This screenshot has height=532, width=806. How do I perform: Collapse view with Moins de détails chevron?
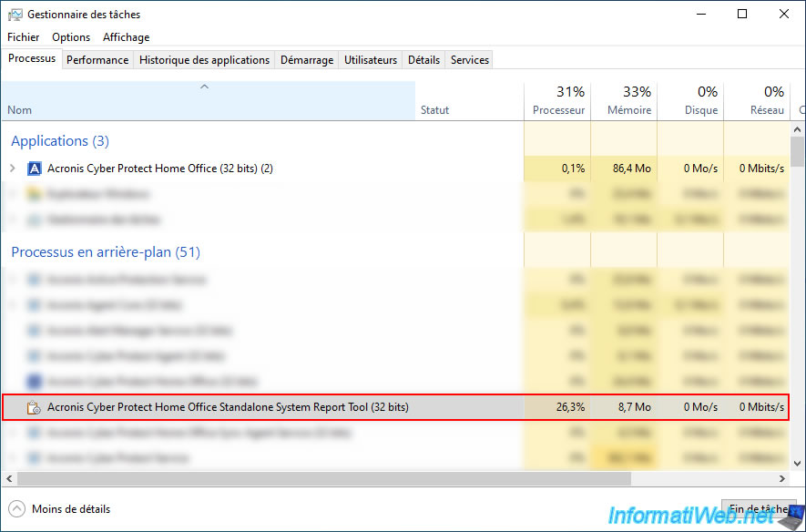coord(16,509)
